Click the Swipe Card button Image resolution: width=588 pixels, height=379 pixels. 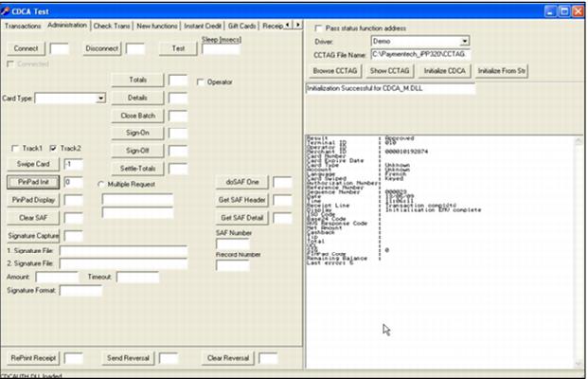click(33, 164)
